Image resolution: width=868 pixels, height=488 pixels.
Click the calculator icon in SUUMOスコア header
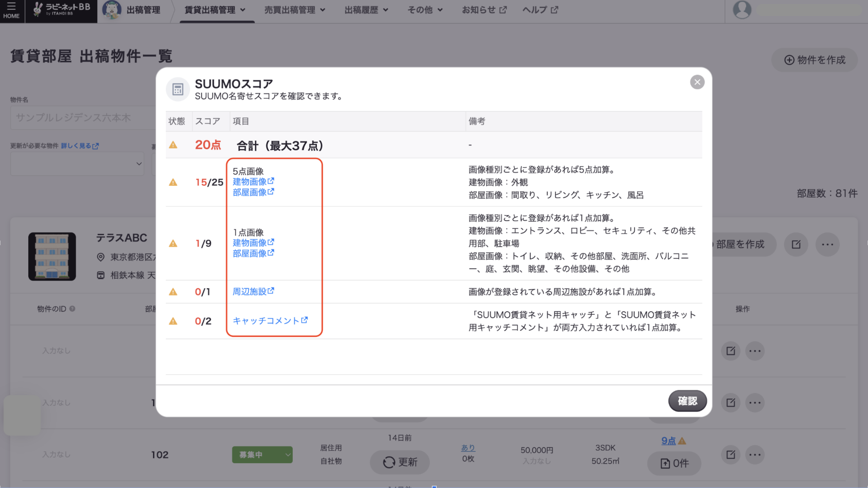[178, 89]
